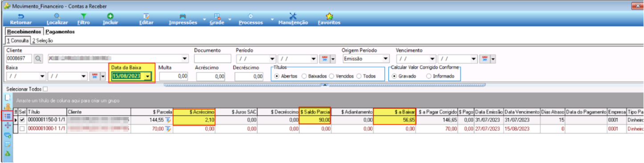644x163 pixels.
Task: Select the Gravado radio option
Action: 395,76
